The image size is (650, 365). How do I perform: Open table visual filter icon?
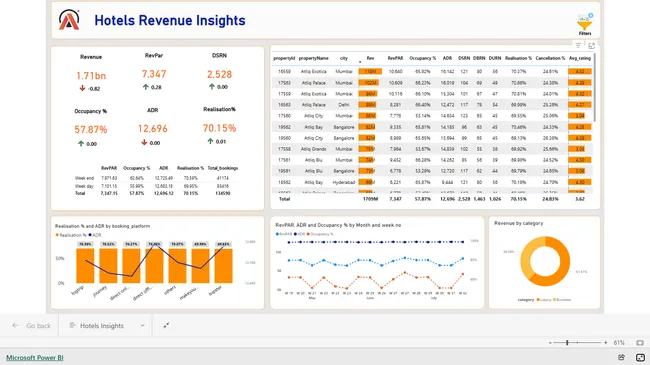pos(578,46)
